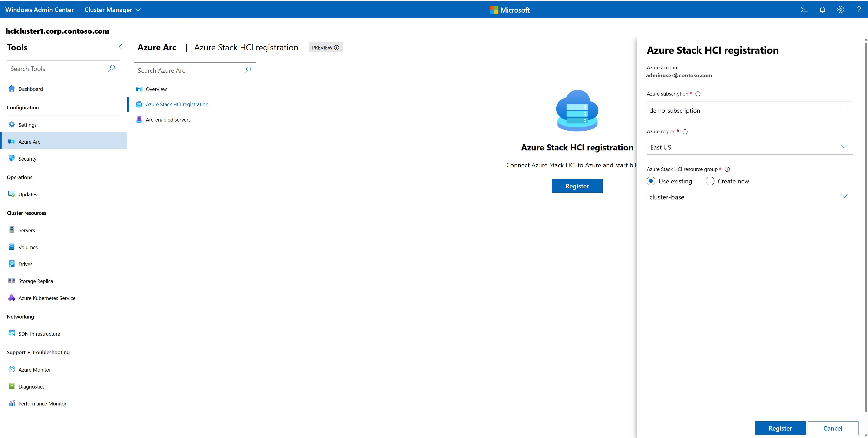Collapse the Tools sidebar with chevron
The image size is (868, 438).
121,47
